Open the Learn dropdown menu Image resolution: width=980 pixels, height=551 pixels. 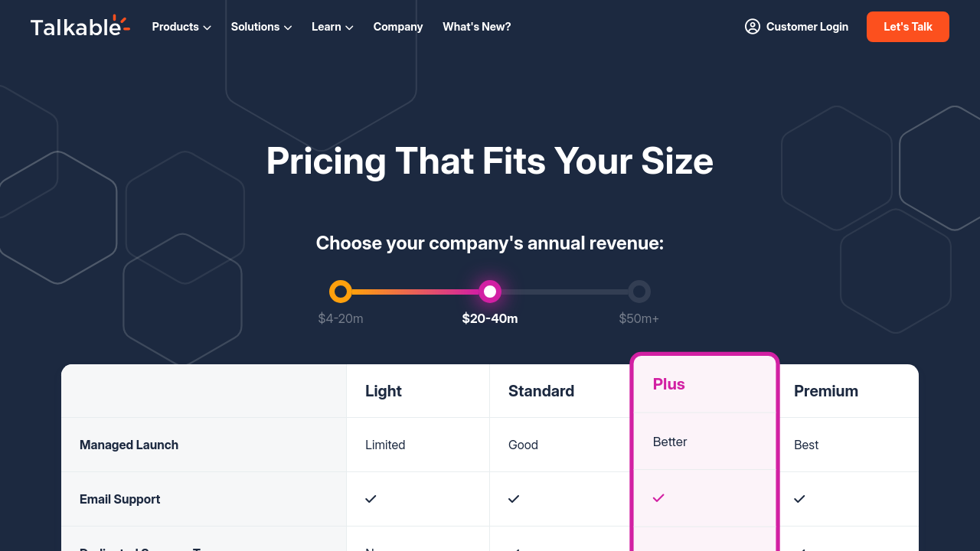[332, 27]
